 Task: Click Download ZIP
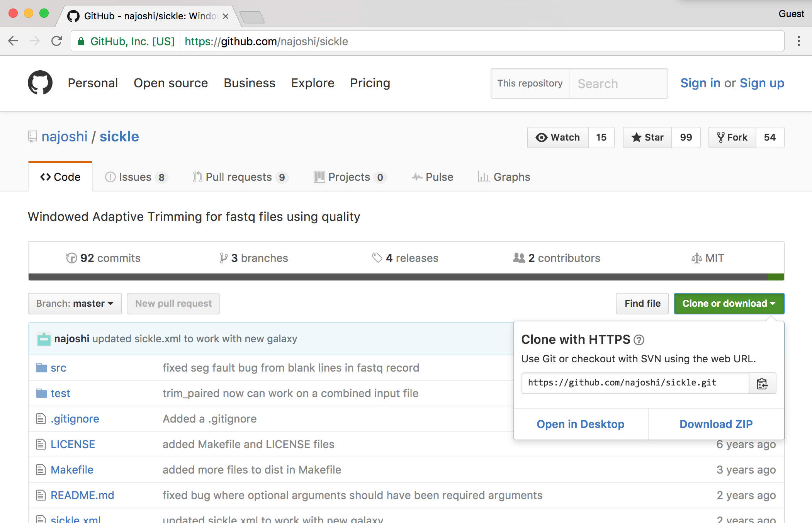[x=716, y=424]
